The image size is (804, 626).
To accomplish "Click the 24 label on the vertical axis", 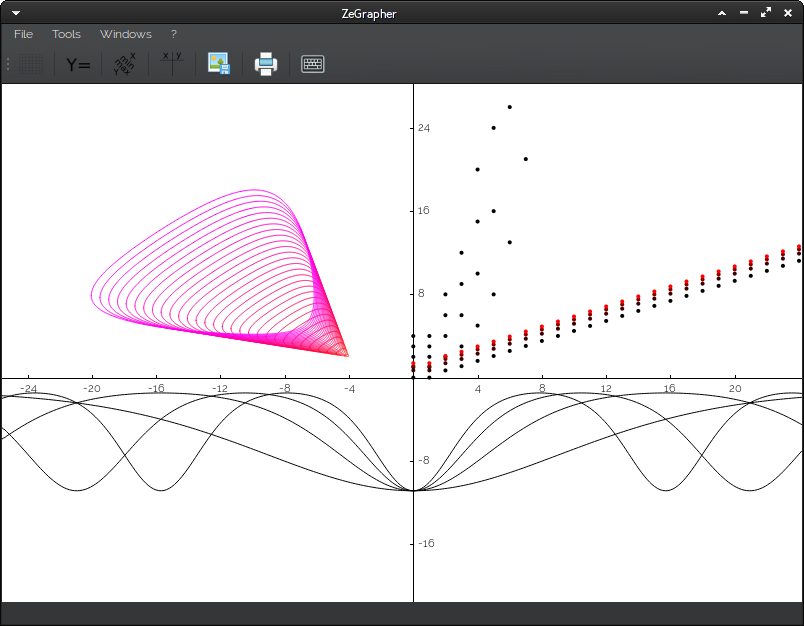I will [x=424, y=128].
